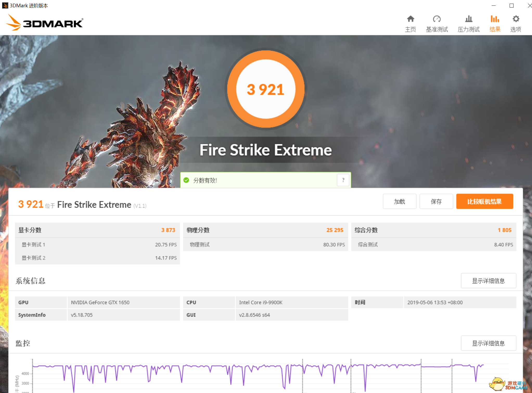Show details for 监控 section
Screen dimensions: 532x393
click(489, 343)
